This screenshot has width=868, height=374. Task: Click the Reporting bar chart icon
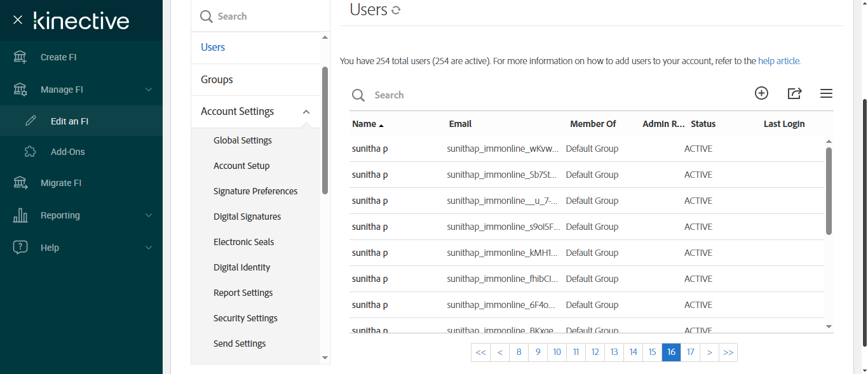(20, 215)
